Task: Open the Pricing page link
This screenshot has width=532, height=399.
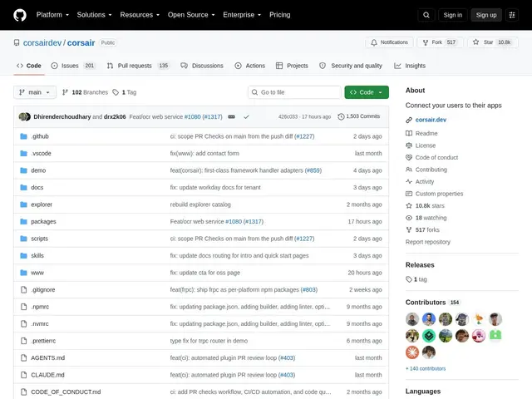Action: coord(280,15)
